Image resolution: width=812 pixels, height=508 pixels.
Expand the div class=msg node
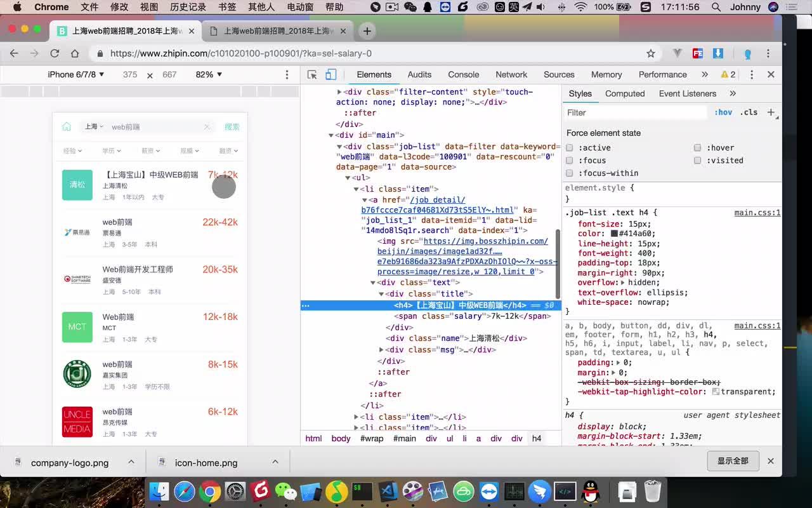click(381, 350)
